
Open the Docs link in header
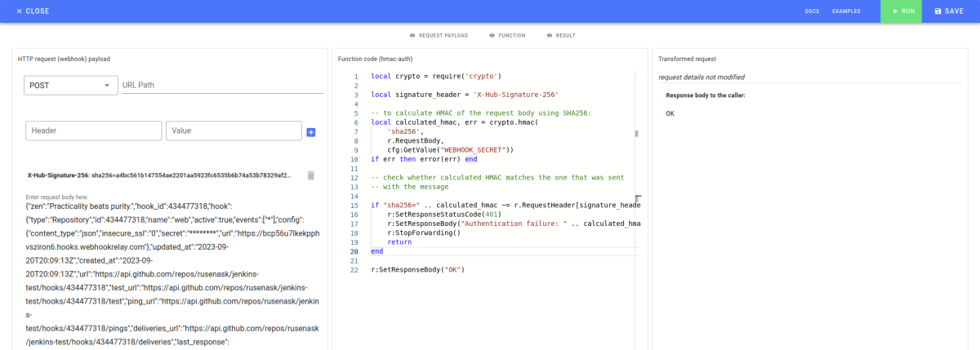(812, 11)
